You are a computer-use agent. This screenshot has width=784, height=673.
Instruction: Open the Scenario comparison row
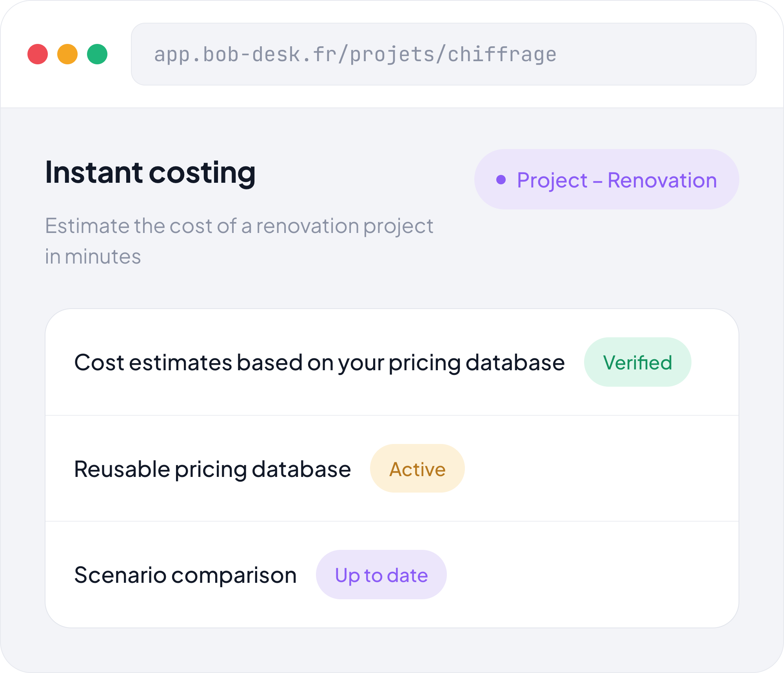[392, 575]
